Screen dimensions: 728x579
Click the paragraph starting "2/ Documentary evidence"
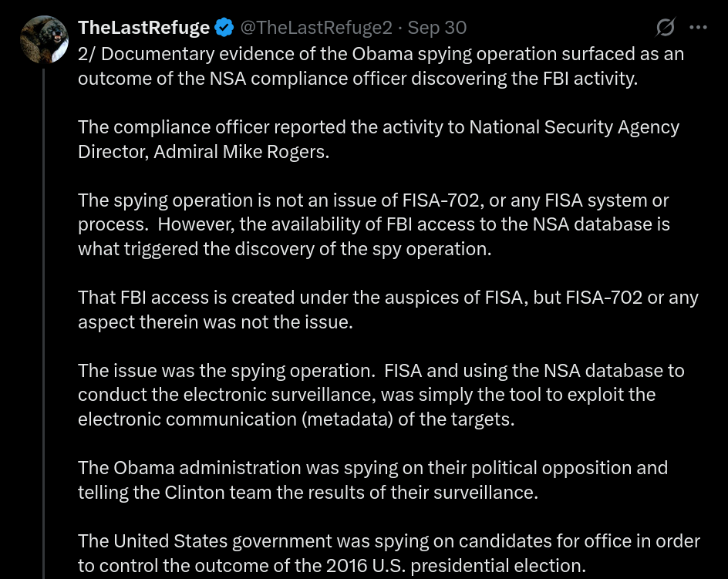pyautogui.click(x=381, y=67)
